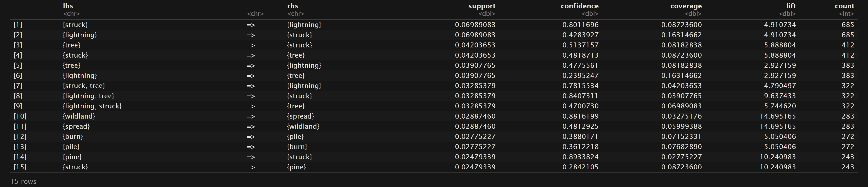Click row index [15]
Image resolution: width=868 pixels, height=187 pixels.
(x=20, y=167)
